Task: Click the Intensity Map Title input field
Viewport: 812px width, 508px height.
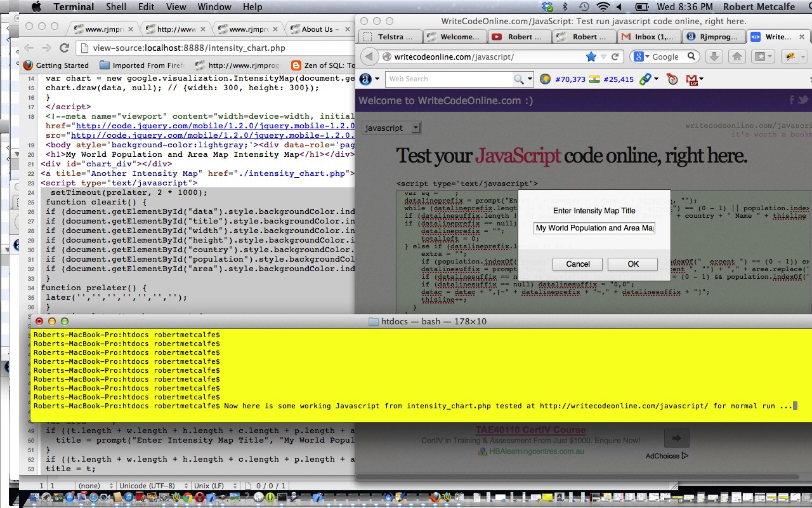Action: tap(594, 228)
